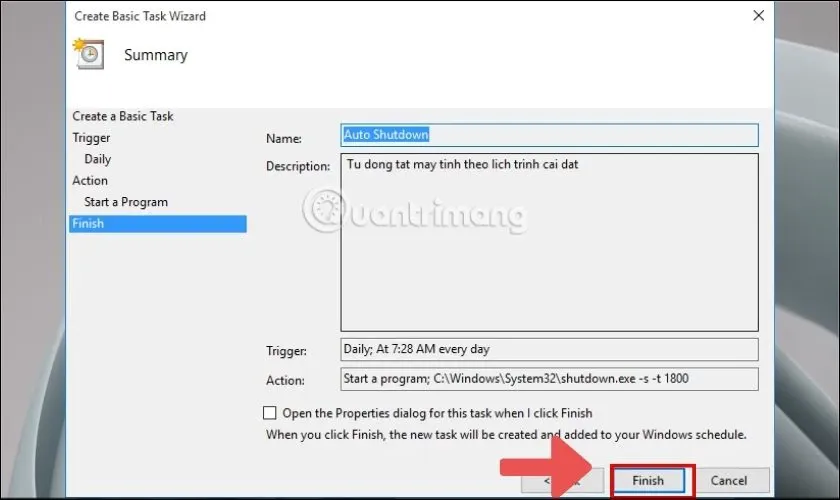
Task: Enable Open the Properties dialog checkbox
Action: (269, 413)
